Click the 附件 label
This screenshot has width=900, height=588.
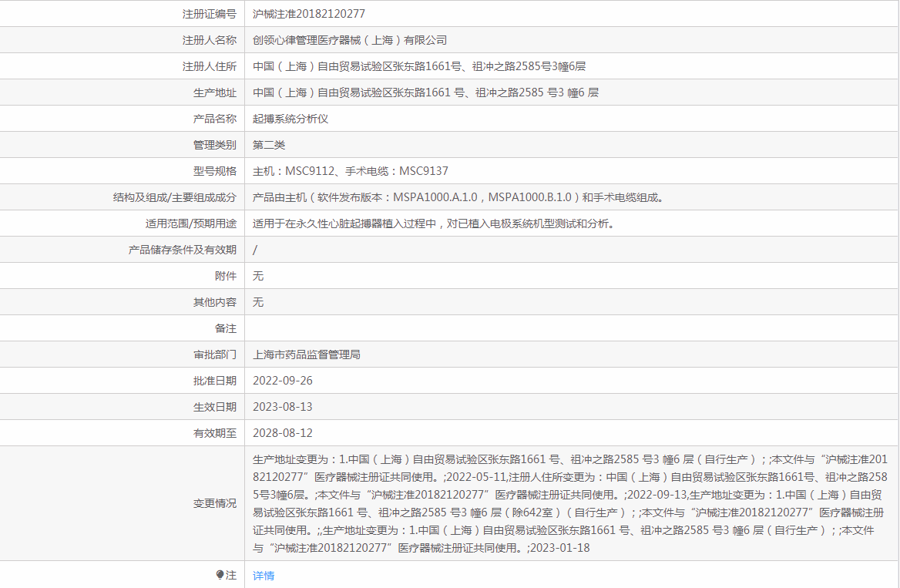pyautogui.click(x=226, y=276)
